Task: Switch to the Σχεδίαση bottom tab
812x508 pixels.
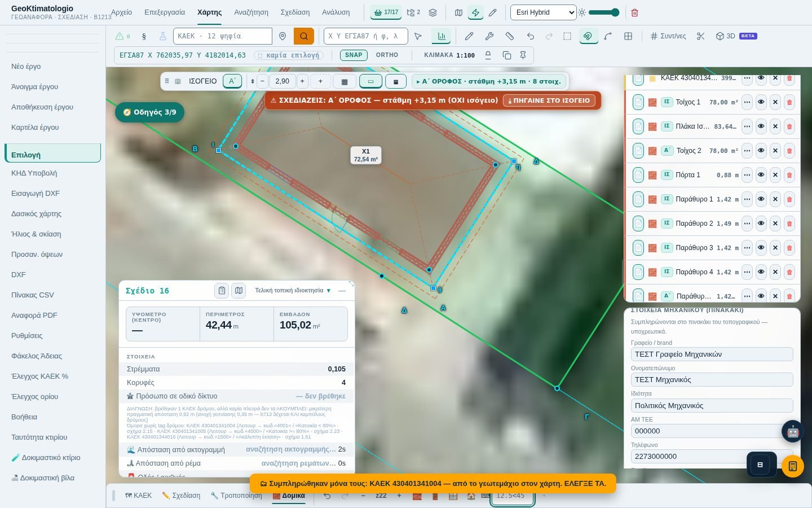Action: [181, 496]
